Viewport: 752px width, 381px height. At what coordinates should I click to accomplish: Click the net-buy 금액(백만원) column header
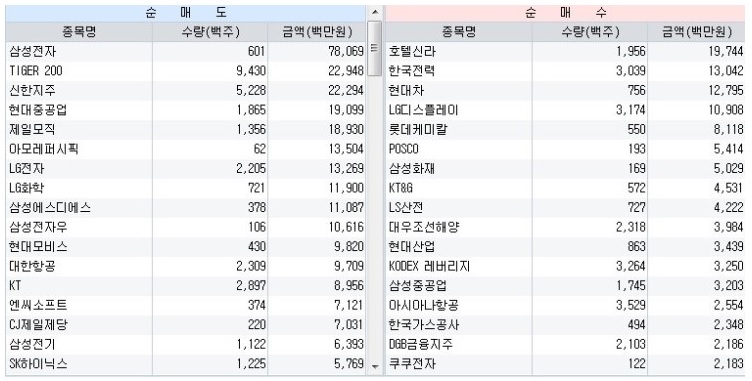point(697,32)
